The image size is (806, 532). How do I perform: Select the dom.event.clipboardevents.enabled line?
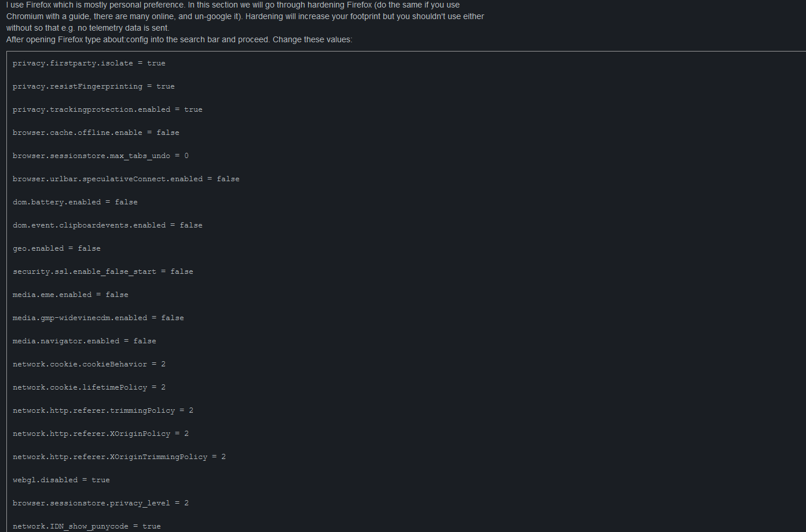click(x=107, y=225)
